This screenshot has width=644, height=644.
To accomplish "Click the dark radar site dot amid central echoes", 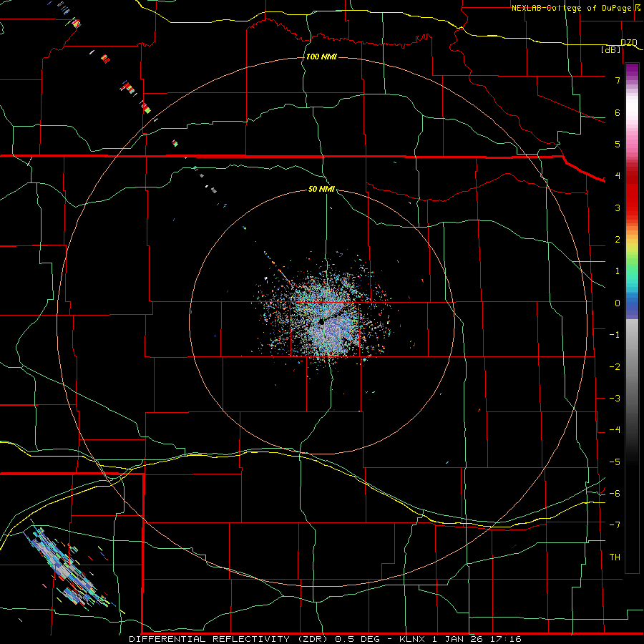I will click(323, 323).
